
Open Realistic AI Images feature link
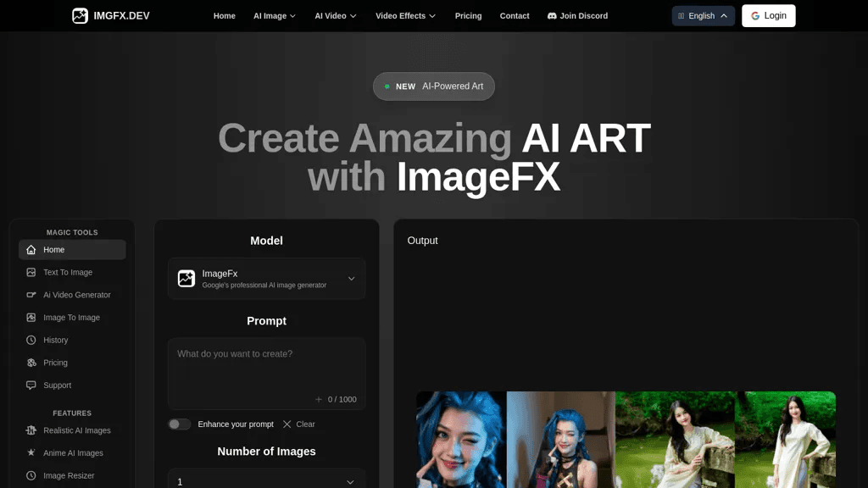[72, 430]
